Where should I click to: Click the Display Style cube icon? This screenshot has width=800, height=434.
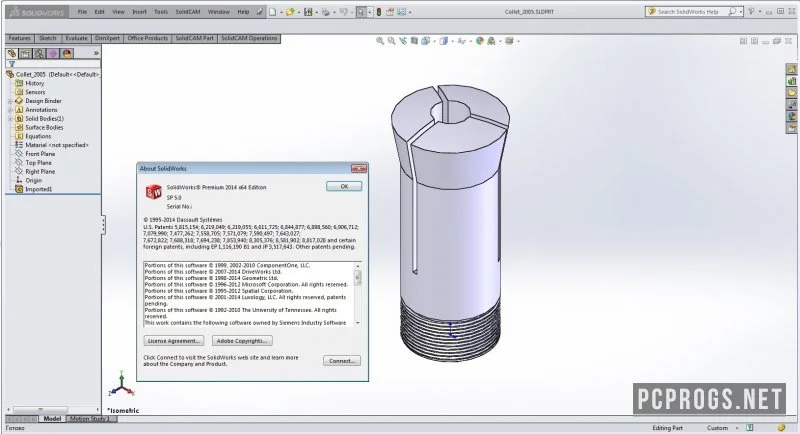pyautogui.click(x=443, y=41)
